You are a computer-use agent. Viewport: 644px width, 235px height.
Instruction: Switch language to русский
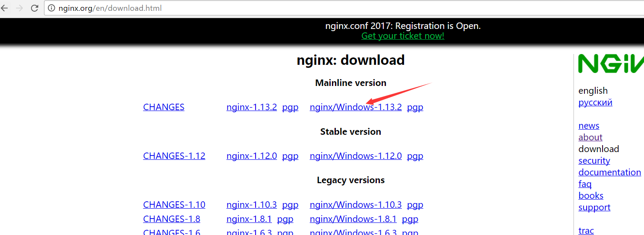tap(595, 102)
